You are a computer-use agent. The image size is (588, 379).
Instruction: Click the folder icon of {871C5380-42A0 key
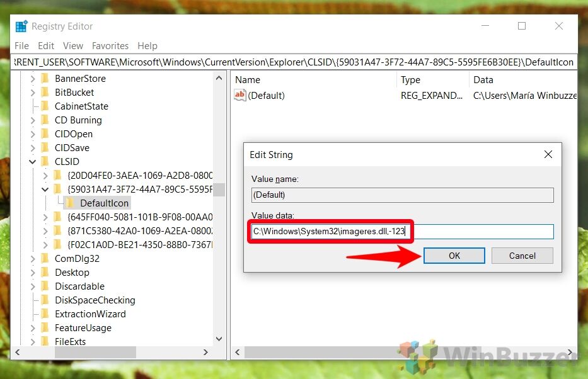[58, 230]
